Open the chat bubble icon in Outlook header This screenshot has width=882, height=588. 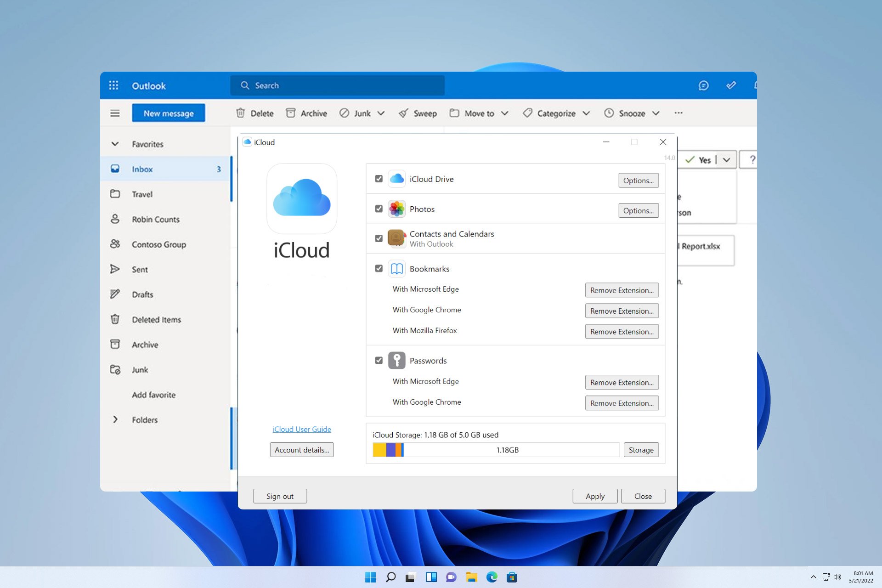click(703, 85)
